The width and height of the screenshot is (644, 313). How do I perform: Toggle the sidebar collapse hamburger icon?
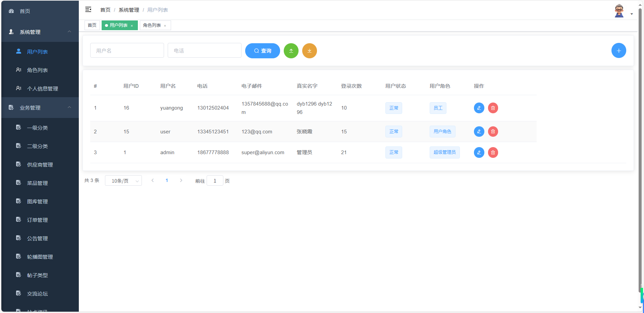[x=88, y=10]
